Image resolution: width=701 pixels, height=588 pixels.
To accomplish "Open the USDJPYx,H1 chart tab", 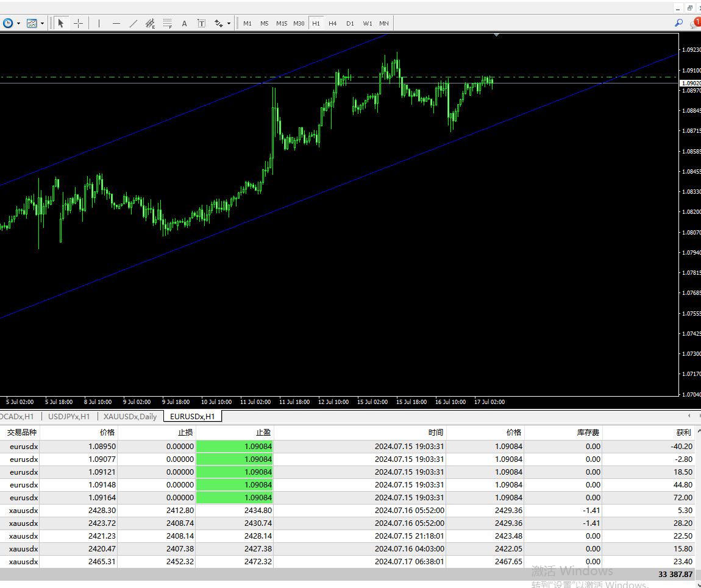I will click(x=69, y=416).
